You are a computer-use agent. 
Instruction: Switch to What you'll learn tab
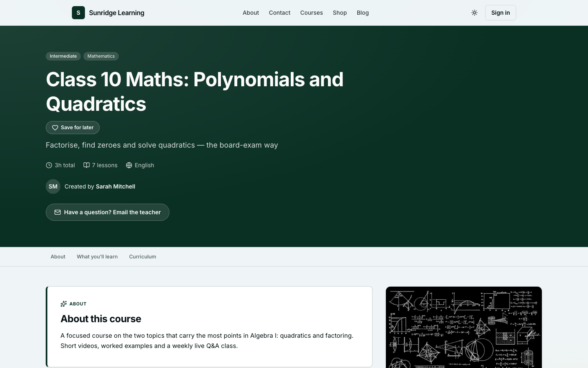click(97, 257)
